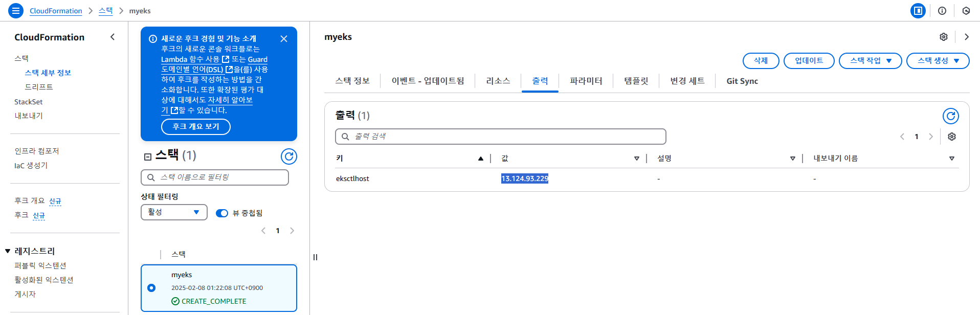
Task: Collapse the Registry section in sidebar
Action: tap(8, 251)
